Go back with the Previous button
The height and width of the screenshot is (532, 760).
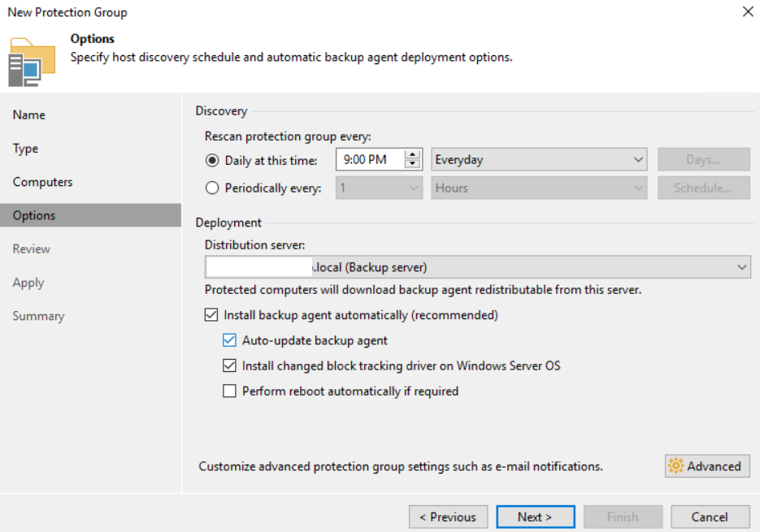point(448,517)
